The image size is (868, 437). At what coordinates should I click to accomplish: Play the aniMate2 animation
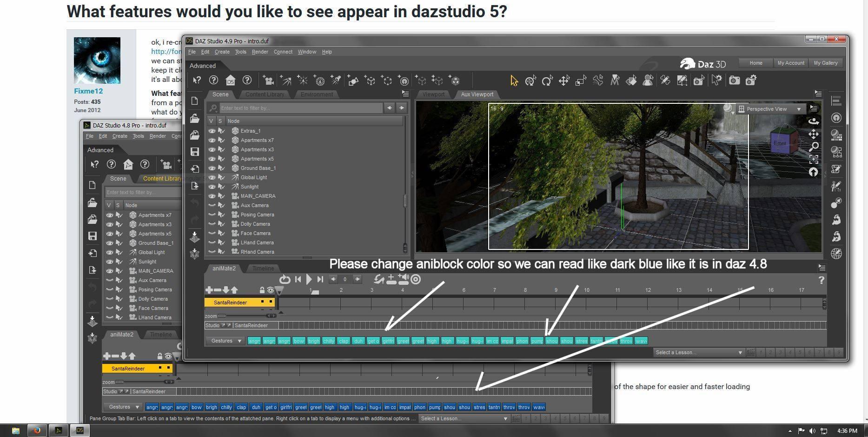[309, 279]
